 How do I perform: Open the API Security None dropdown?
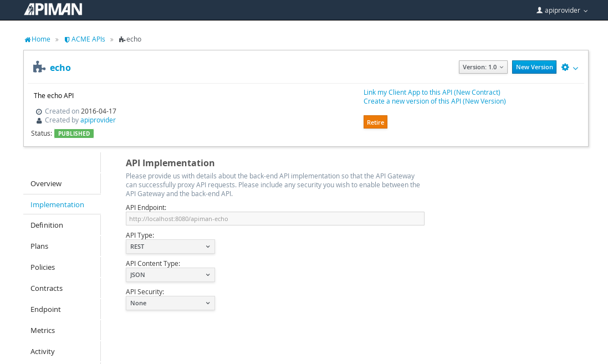[x=170, y=303]
